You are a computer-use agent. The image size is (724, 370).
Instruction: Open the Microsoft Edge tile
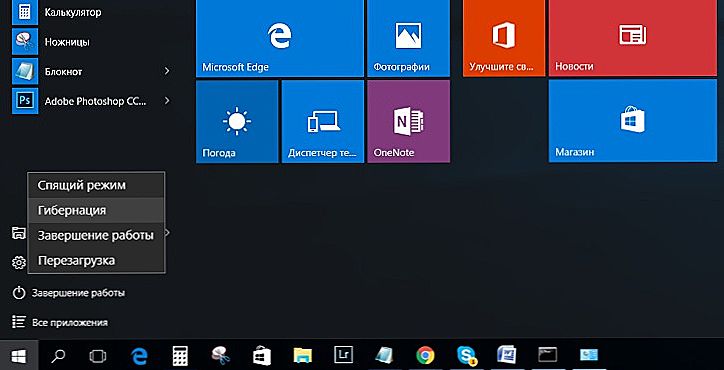[280, 38]
